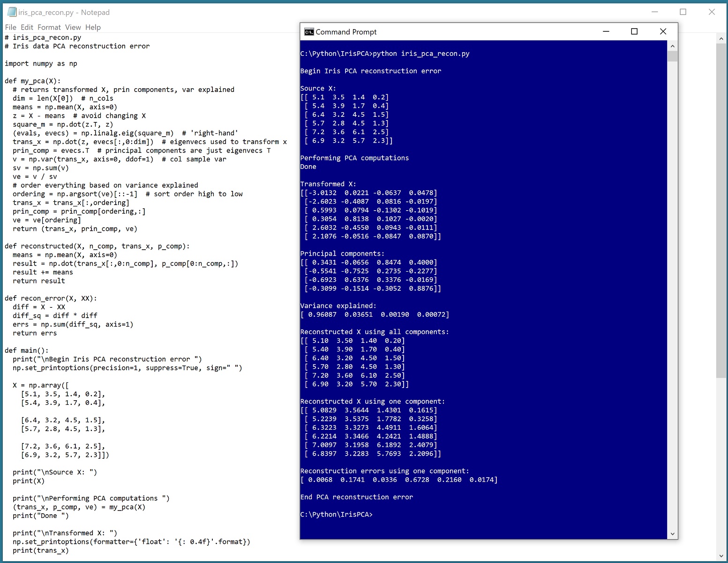Screen dimensions: 728x563
Task: Click the Command Prompt title bar icon
Action: 309,32
